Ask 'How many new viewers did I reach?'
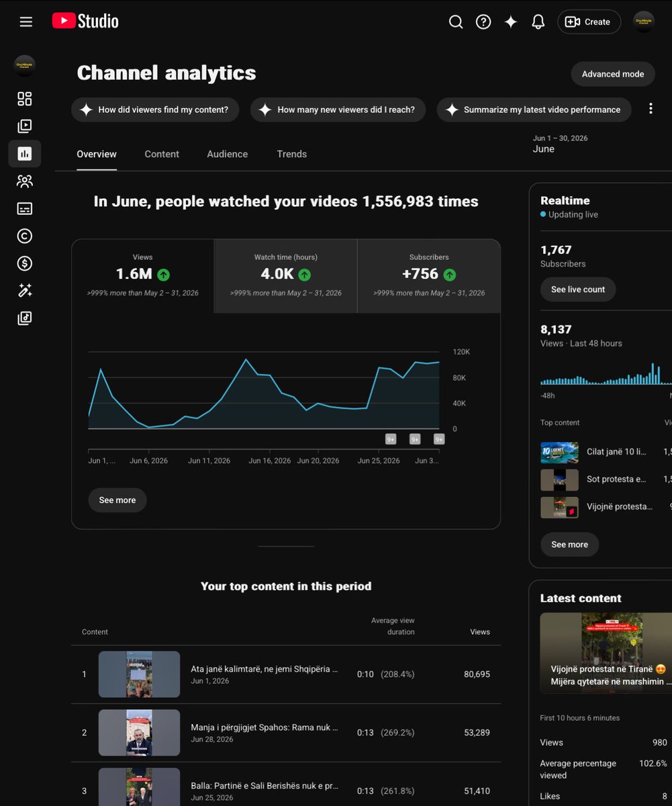This screenshot has width=672, height=806. point(338,109)
